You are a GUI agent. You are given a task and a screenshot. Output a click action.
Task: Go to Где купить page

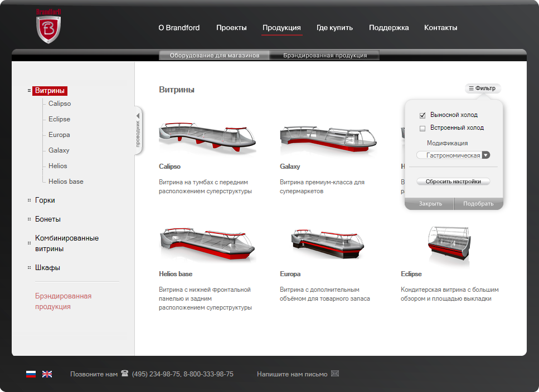pyautogui.click(x=334, y=27)
